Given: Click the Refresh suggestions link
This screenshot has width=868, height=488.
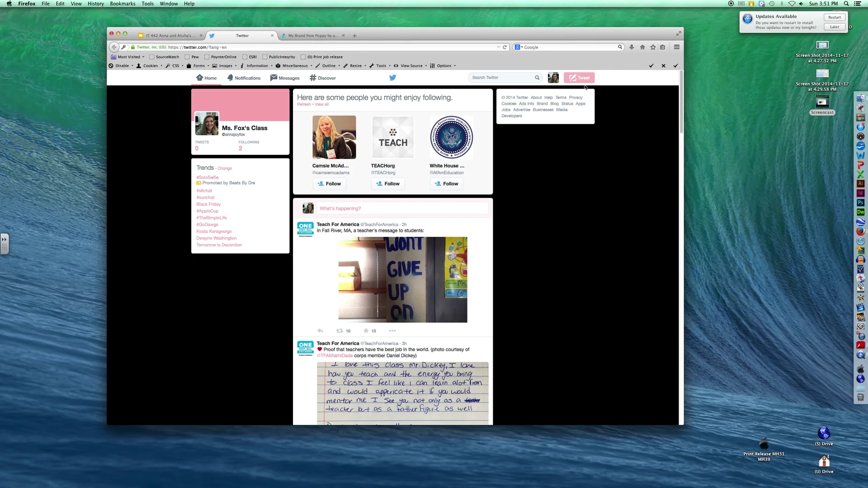Looking at the screenshot, I should pos(304,104).
